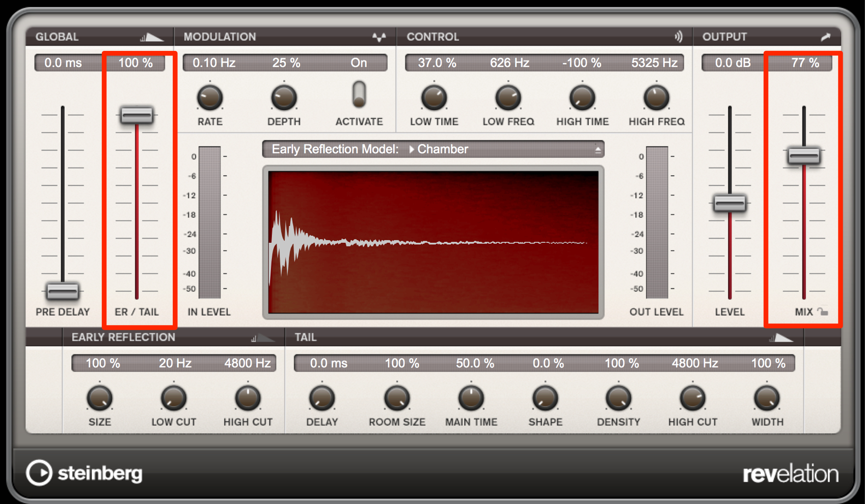Viewport: 865px width, 504px height.
Task: Click the 77 % mix value field
Action: (805, 63)
